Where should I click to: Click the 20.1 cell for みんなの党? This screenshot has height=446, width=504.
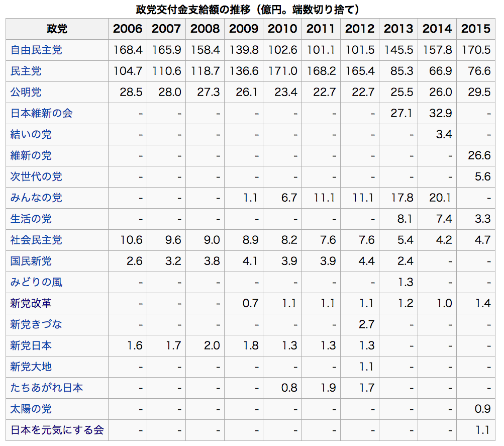437,198
